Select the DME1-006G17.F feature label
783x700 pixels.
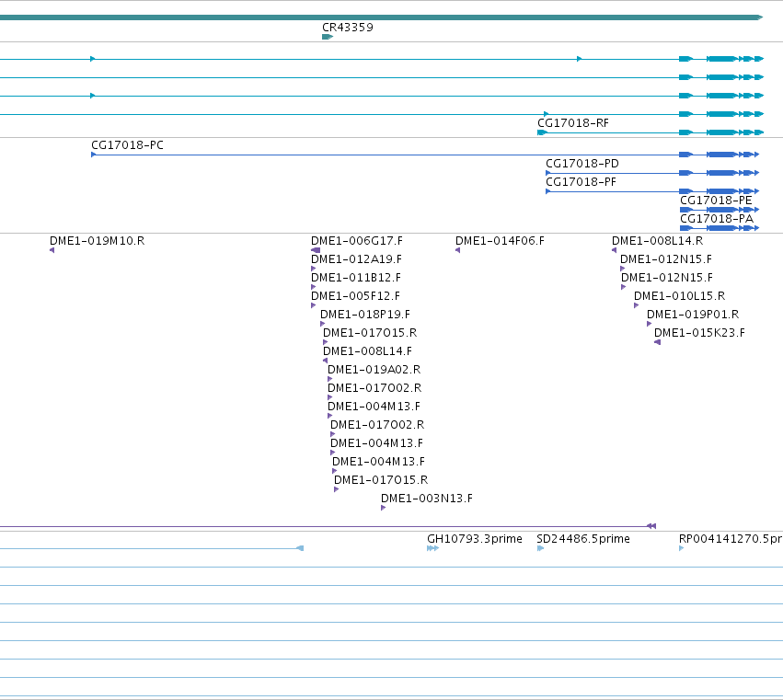coord(357,241)
